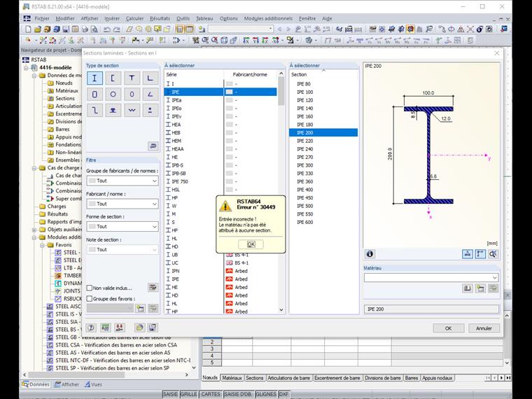Collapse the Favoris tree node

(x=42, y=245)
